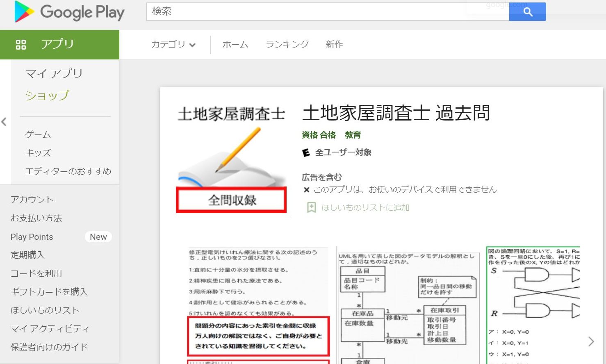Open the キッズ category link
Image resolution: width=606 pixels, height=364 pixels.
(x=38, y=153)
